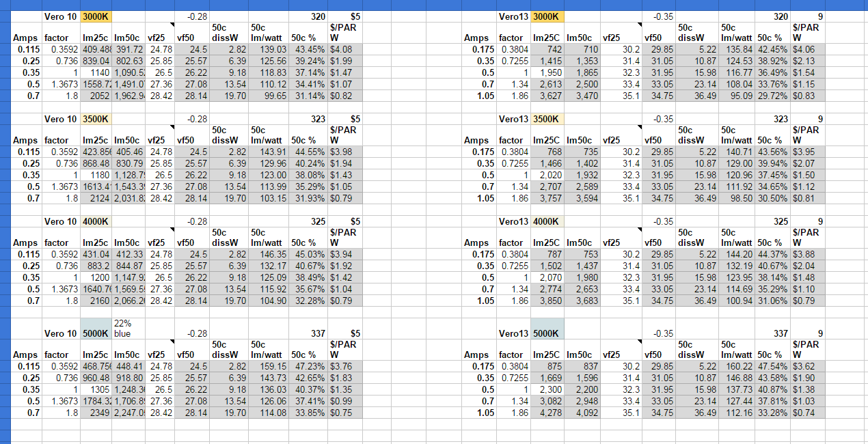This screenshot has width=868, height=444.
Task: Select the 140.71 cell
Action: tap(736, 152)
